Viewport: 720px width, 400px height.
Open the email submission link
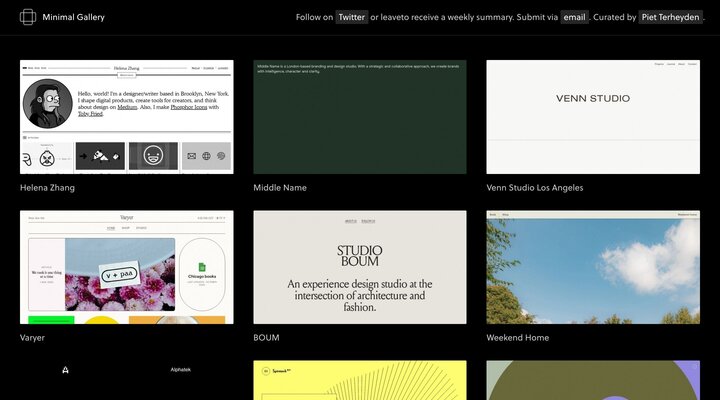(574, 17)
